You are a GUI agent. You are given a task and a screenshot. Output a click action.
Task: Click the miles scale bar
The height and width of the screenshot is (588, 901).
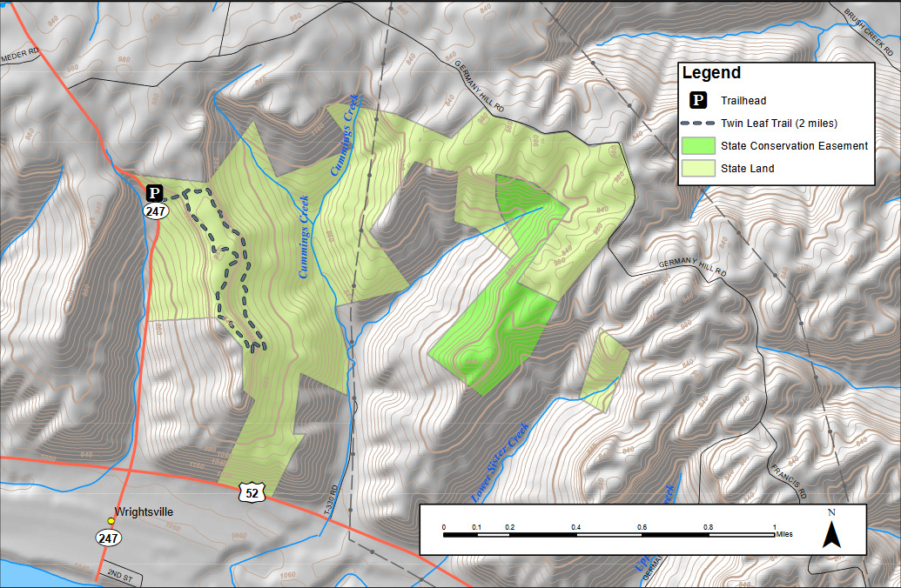click(x=609, y=534)
